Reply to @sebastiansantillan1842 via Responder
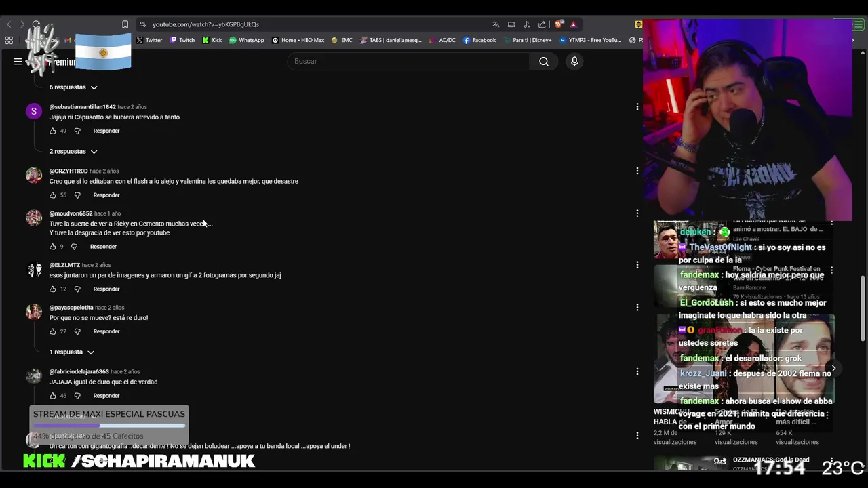 coord(106,131)
